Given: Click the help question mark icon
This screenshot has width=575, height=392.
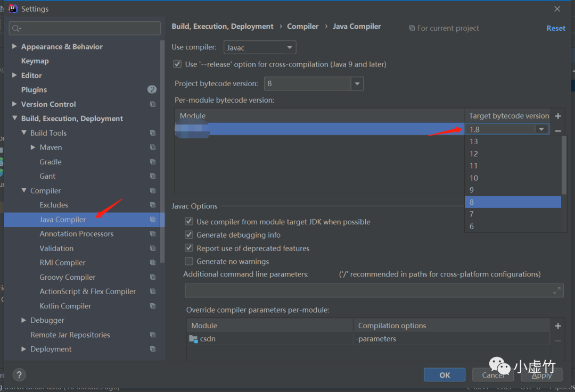Looking at the screenshot, I should pyautogui.click(x=19, y=374).
